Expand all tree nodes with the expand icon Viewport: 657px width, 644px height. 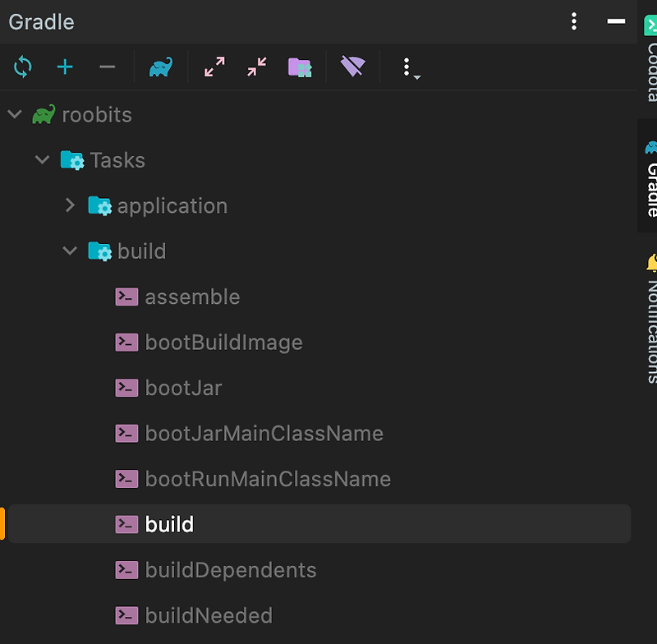tap(214, 67)
